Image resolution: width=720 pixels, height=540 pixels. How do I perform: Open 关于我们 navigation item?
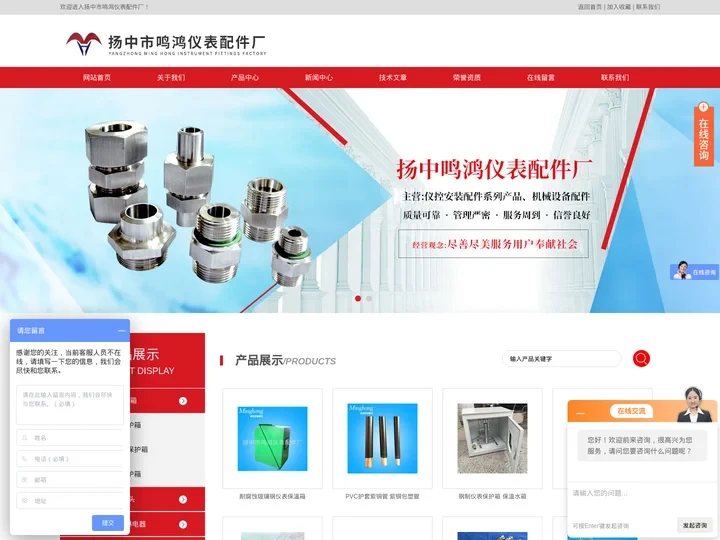pos(171,78)
